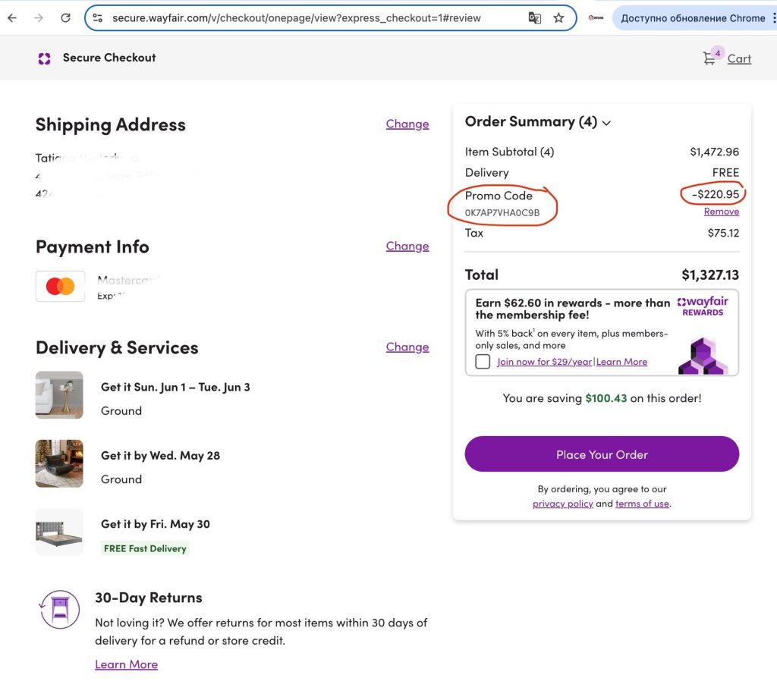Change Delivery & Services options
The width and height of the screenshot is (777, 700).
click(407, 347)
